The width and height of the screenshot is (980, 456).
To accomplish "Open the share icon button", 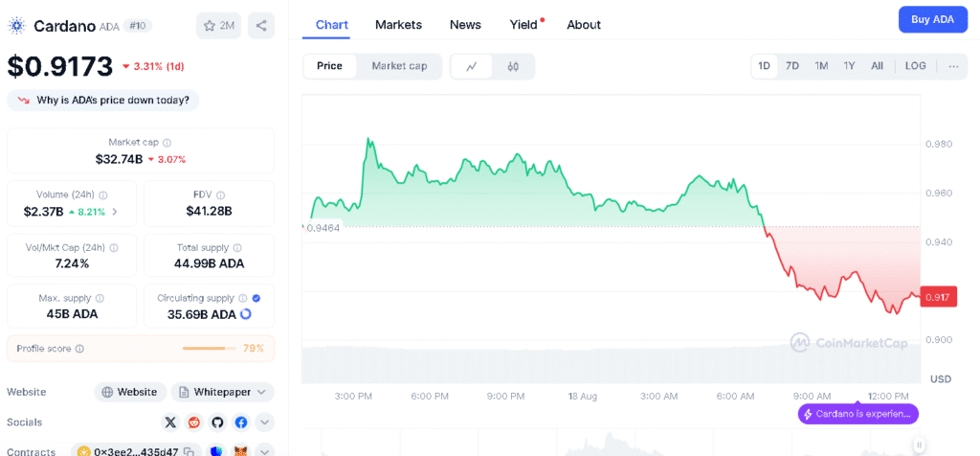I will pos(261,26).
